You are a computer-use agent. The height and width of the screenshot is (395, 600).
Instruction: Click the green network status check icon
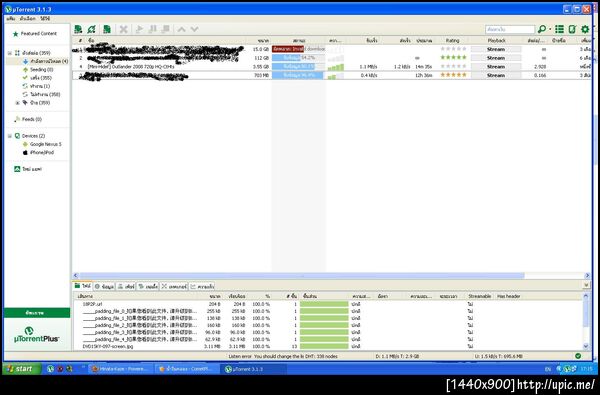coord(578,356)
